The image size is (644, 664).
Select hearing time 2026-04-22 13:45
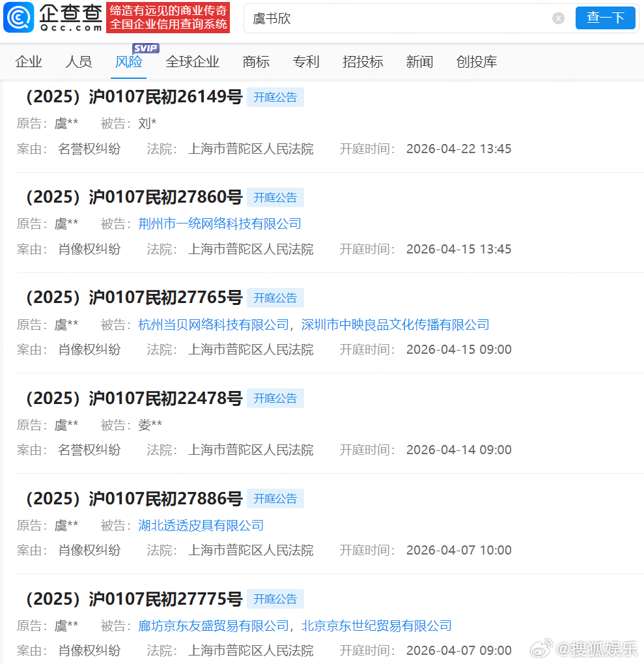point(458,149)
